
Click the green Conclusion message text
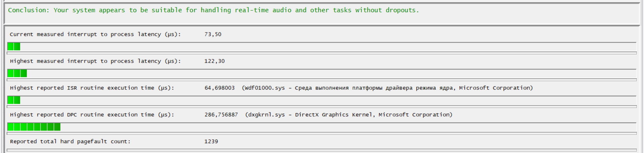pyautogui.click(x=213, y=10)
